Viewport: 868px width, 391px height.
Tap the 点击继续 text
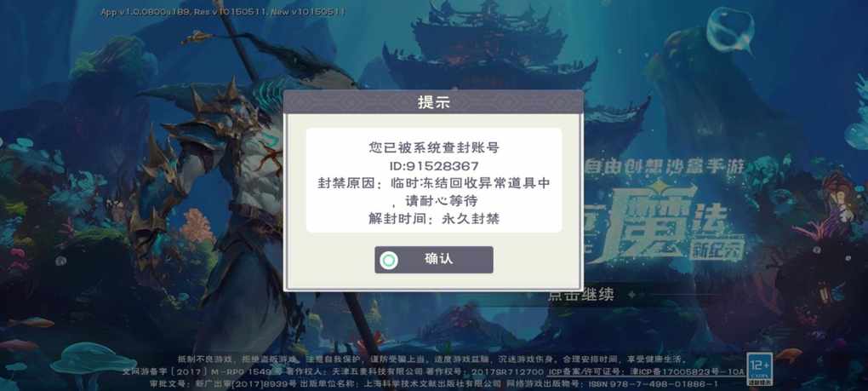coord(580,296)
